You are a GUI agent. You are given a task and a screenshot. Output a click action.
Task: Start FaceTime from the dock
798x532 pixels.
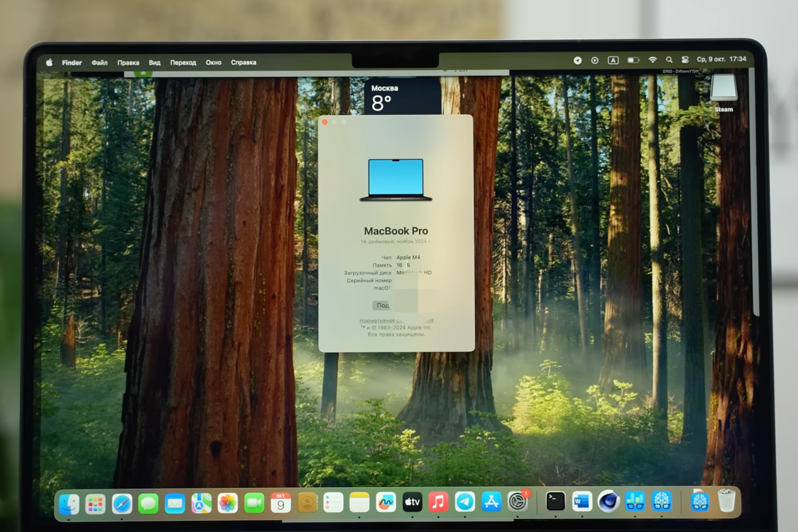point(254,503)
